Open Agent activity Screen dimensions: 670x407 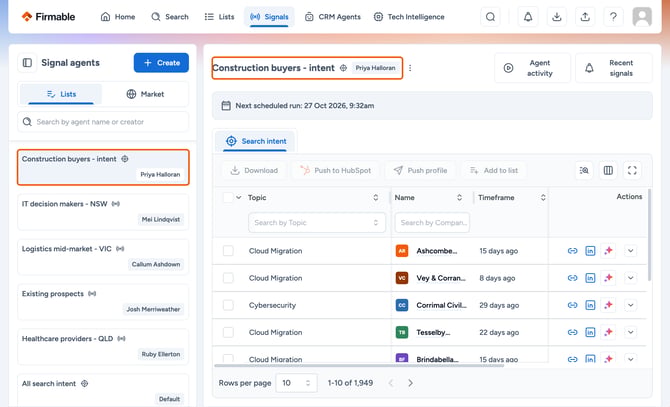pos(532,68)
